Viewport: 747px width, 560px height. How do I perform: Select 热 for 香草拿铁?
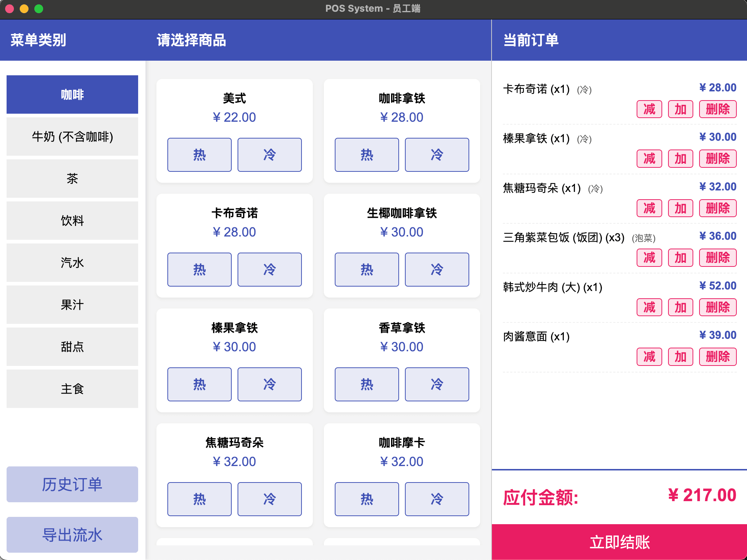367,384
